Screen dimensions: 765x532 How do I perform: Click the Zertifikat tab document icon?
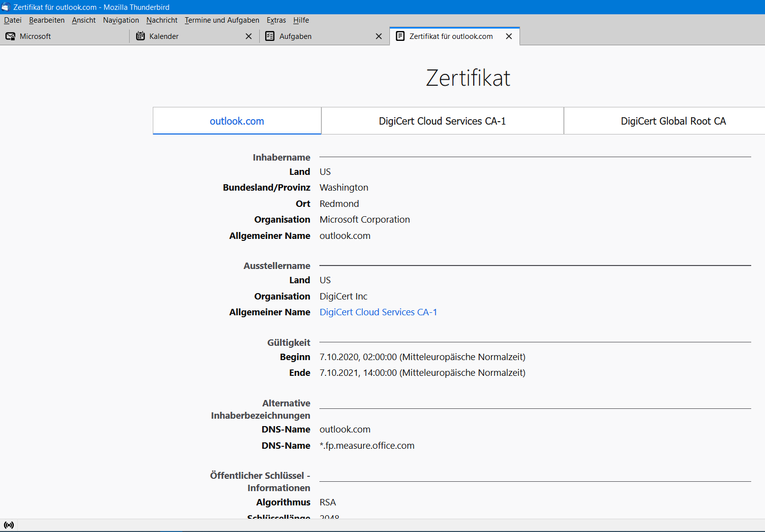point(400,36)
